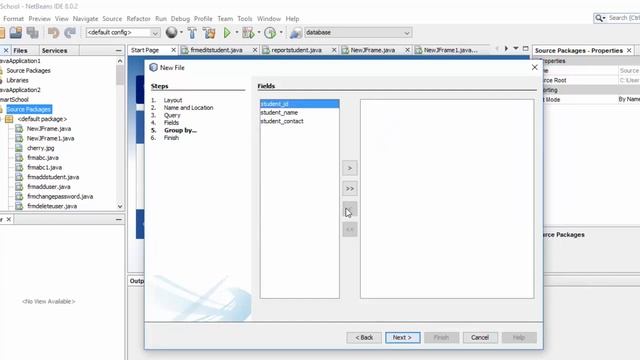Run the project with green play icon
Image resolution: width=640 pixels, height=360 pixels.
pyautogui.click(x=227, y=32)
